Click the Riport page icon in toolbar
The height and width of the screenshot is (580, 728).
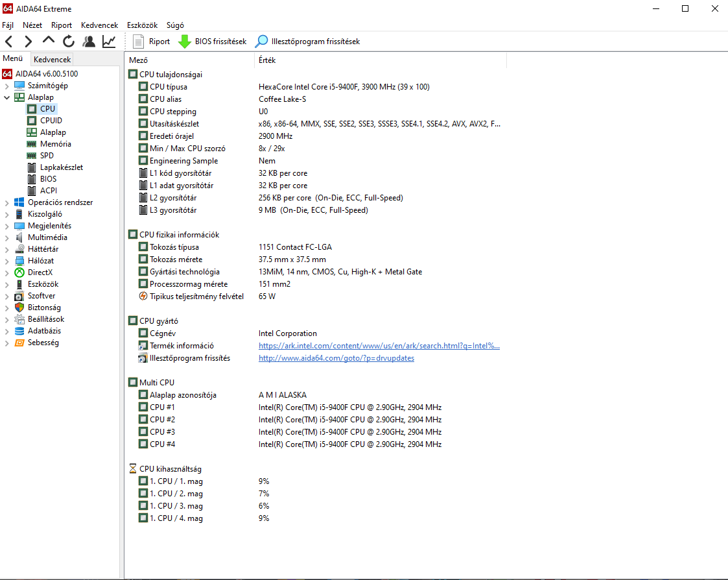pos(138,42)
